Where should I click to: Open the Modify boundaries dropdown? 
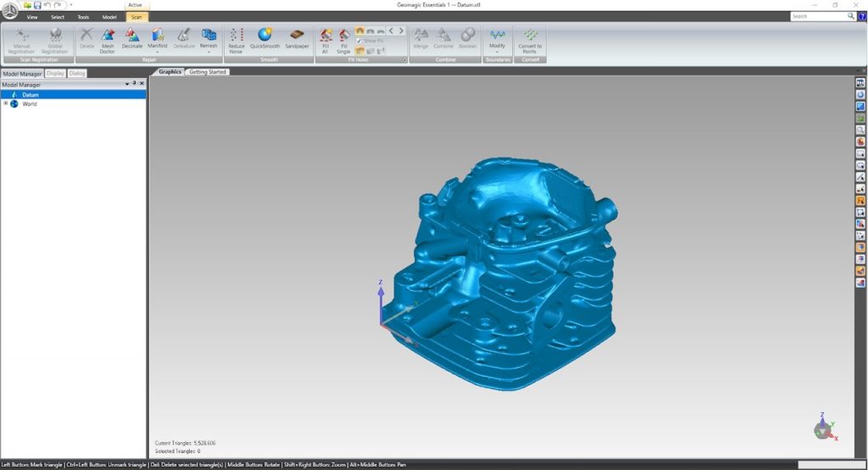pyautogui.click(x=497, y=52)
